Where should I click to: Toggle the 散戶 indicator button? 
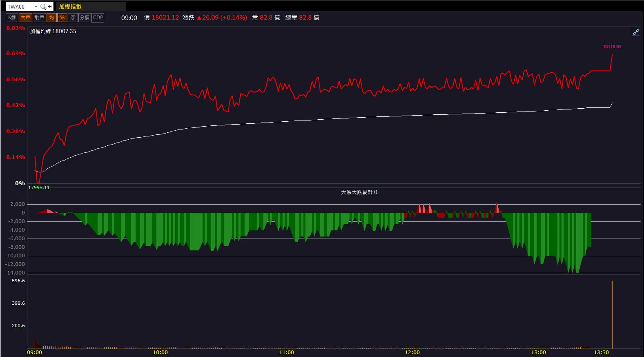point(39,18)
